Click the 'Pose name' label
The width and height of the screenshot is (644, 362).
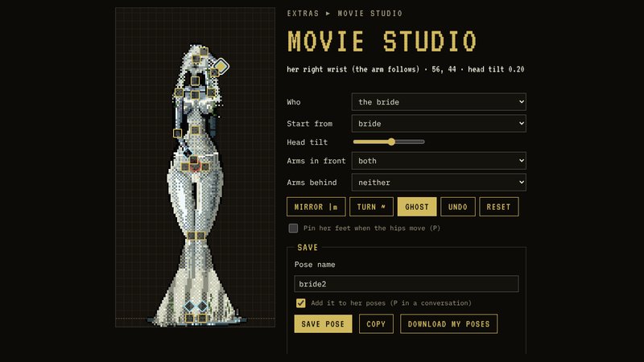point(315,265)
